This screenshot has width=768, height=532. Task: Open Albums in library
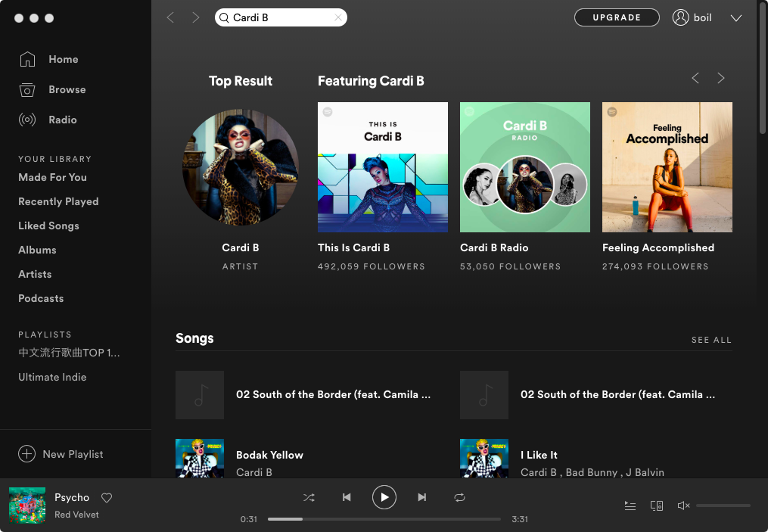tap(37, 250)
